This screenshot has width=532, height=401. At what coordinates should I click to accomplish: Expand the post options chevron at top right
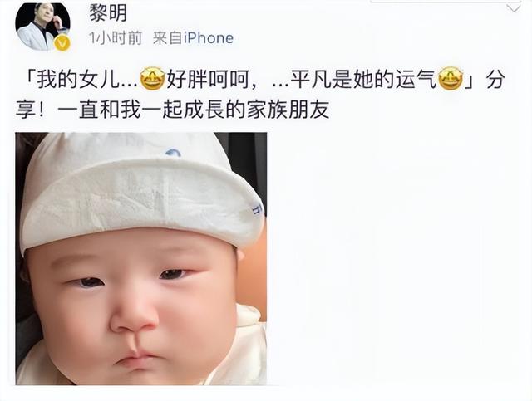(x=514, y=8)
